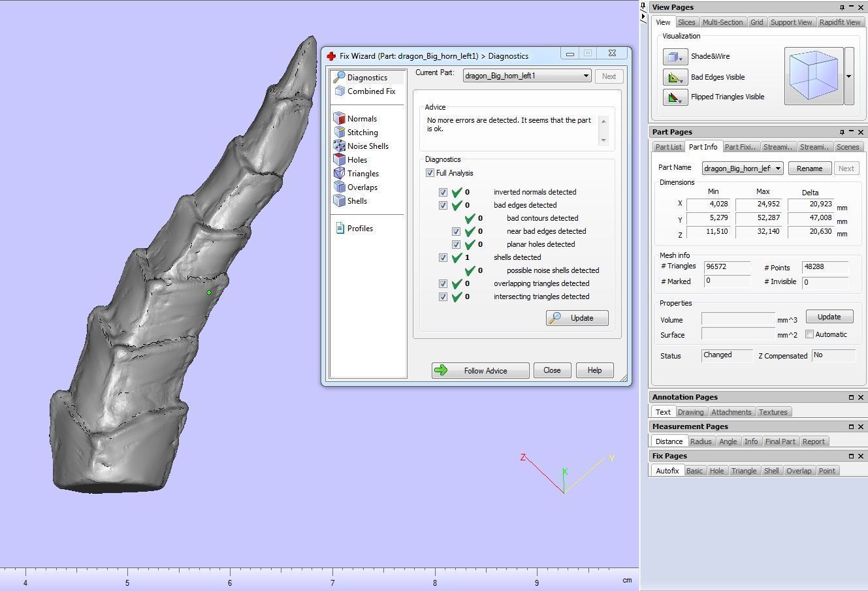Toggle near bad edges detection checkbox
Screen dimensions: 868x591
tap(456, 231)
